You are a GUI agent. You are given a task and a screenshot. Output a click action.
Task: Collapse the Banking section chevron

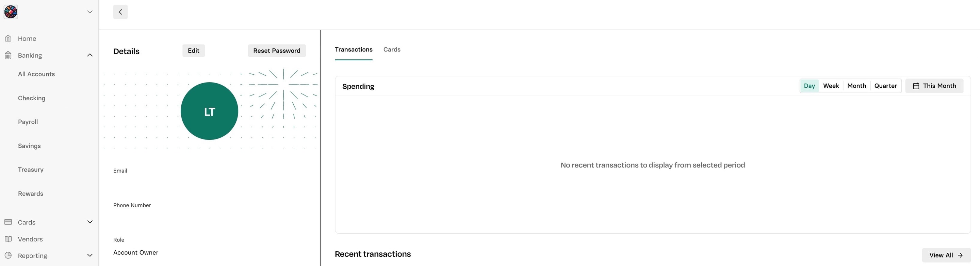point(90,55)
